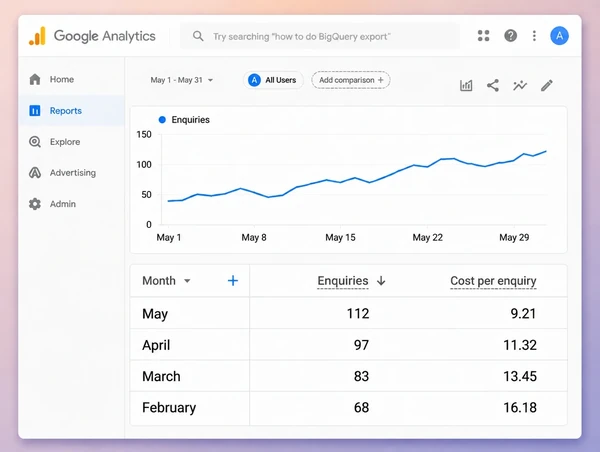The width and height of the screenshot is (600, 452).
Task: Click the Home house icon
Action: coord(35,79)
